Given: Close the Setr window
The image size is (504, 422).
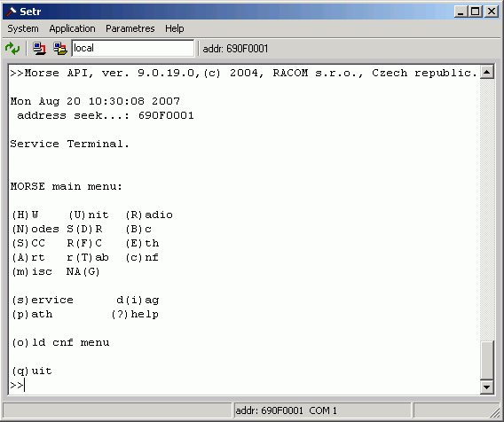Looking at the screenshot, I should pos(492,12).
